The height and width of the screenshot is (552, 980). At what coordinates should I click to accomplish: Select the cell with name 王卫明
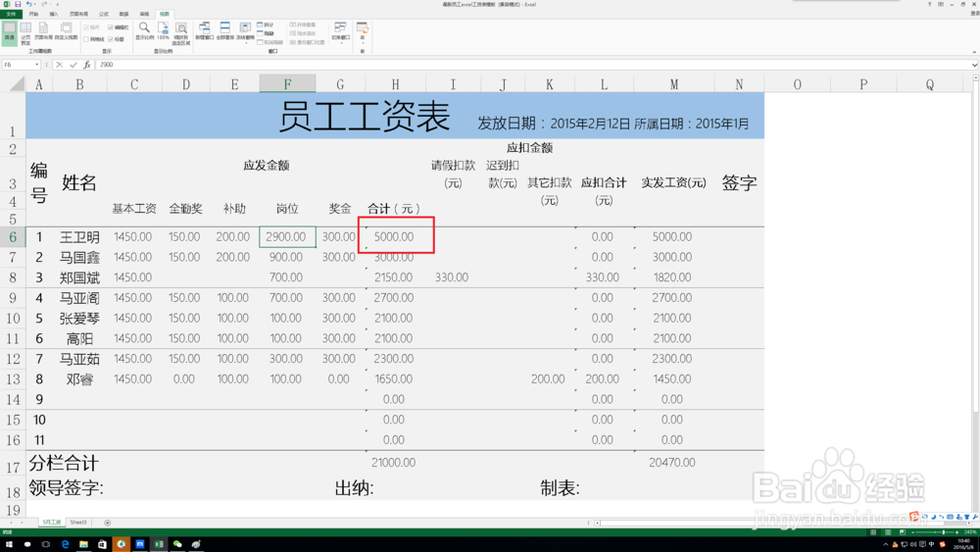(x=79, y=237)
